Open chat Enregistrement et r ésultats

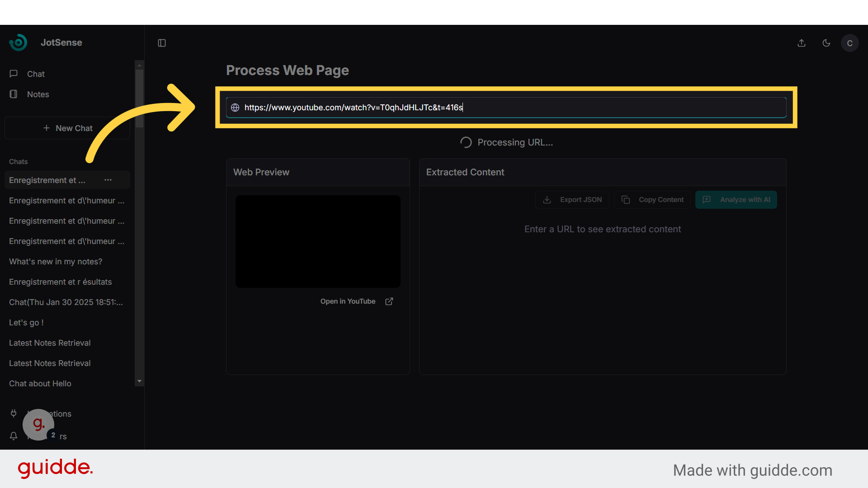61,282
